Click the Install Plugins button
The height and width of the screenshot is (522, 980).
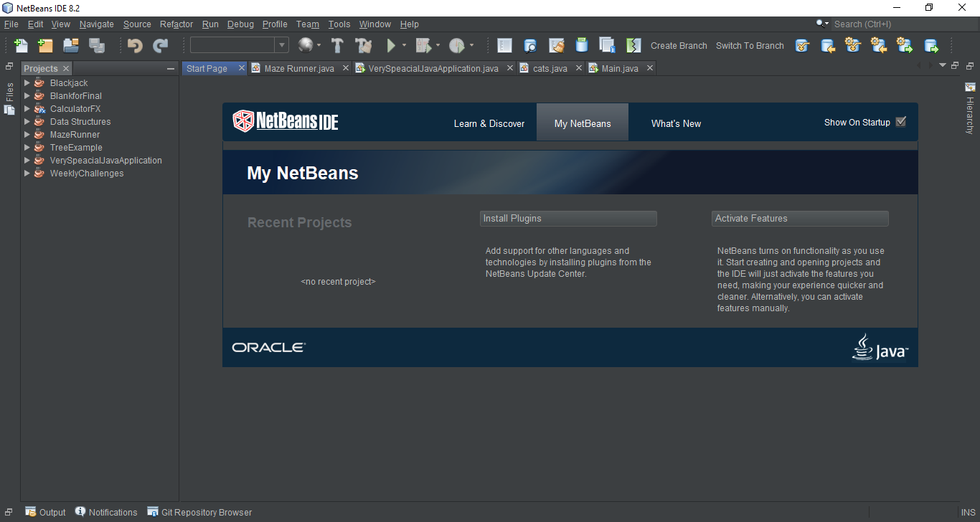[568, 218]
